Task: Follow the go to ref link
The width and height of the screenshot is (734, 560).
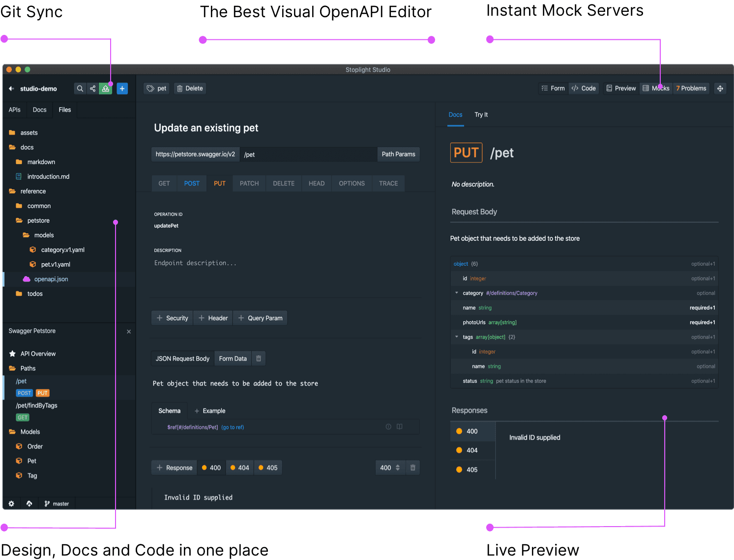Action: coord(233,427)
